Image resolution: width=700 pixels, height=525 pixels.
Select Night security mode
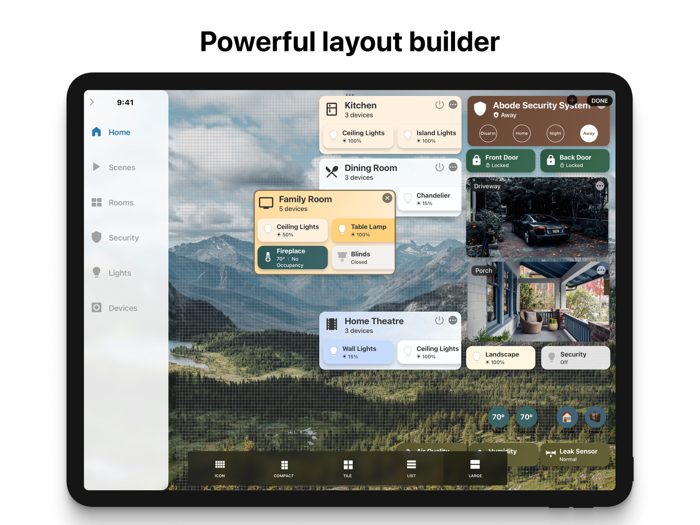(555, 133)
